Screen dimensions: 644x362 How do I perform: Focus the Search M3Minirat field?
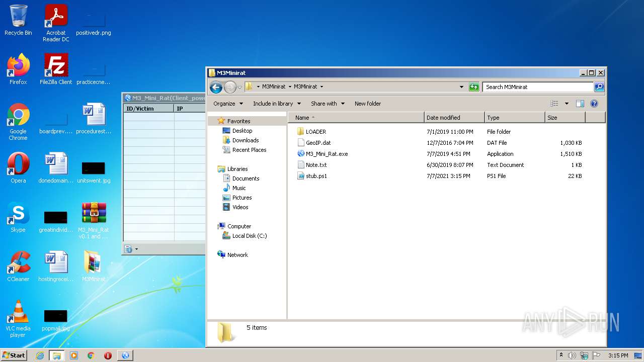(538, 87)
